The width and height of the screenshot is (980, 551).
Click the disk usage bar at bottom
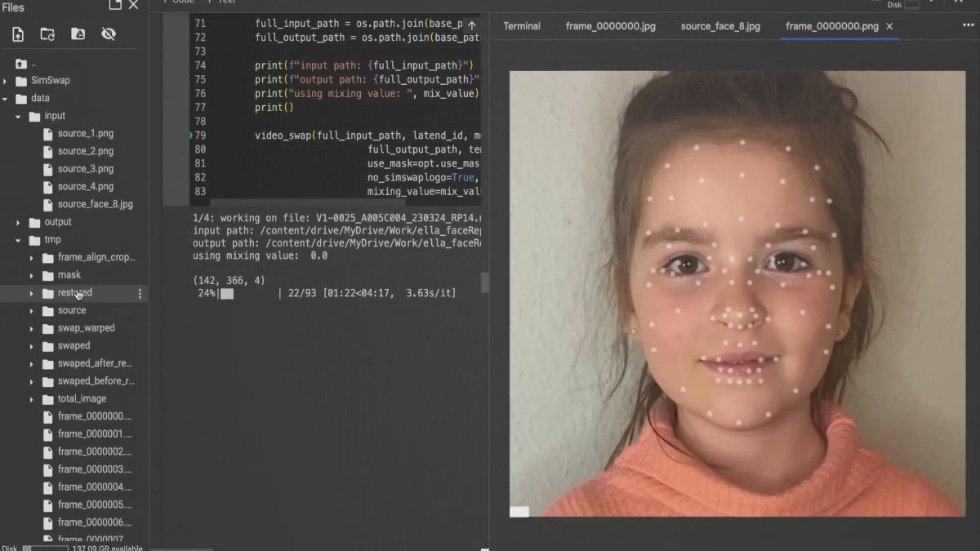[x=46, y=548]
